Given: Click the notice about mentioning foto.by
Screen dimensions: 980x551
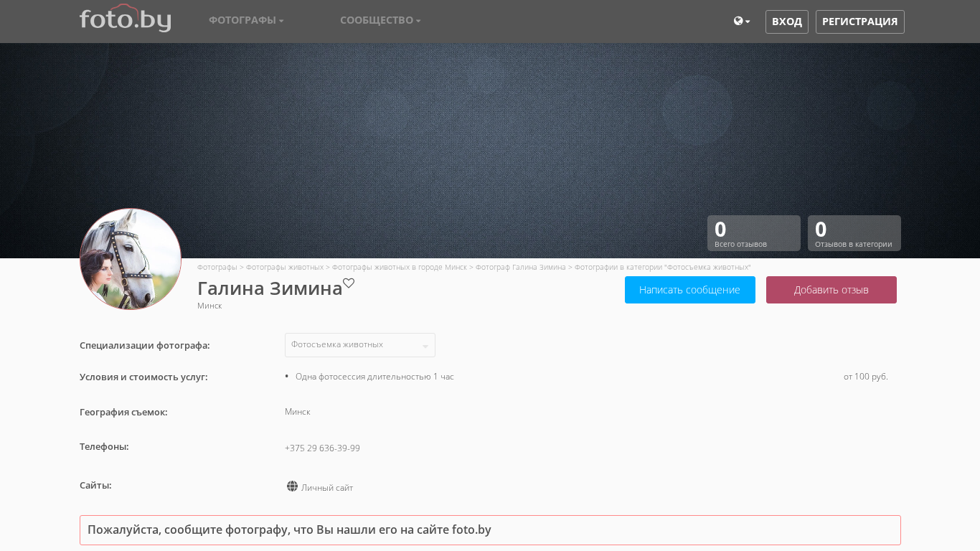Looking at the screenshot, I should (x=490, y=530).
